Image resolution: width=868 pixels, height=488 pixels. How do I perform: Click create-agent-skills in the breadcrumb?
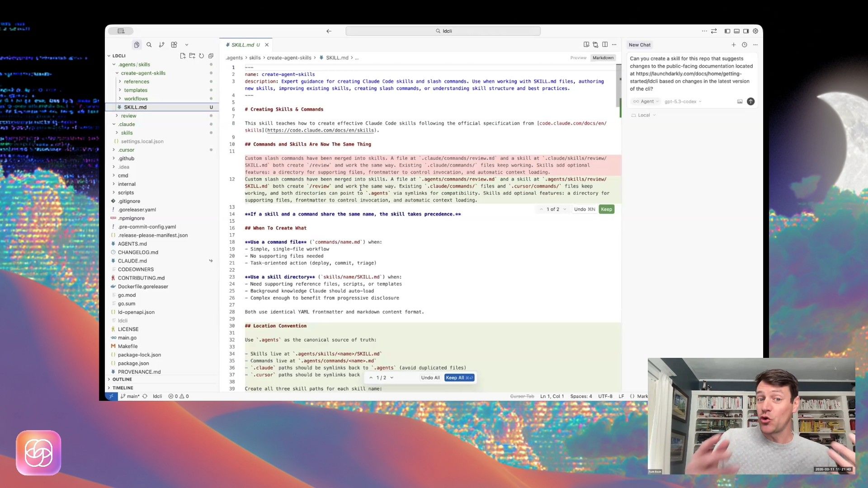pyautogui.click(x=289, y=58)
